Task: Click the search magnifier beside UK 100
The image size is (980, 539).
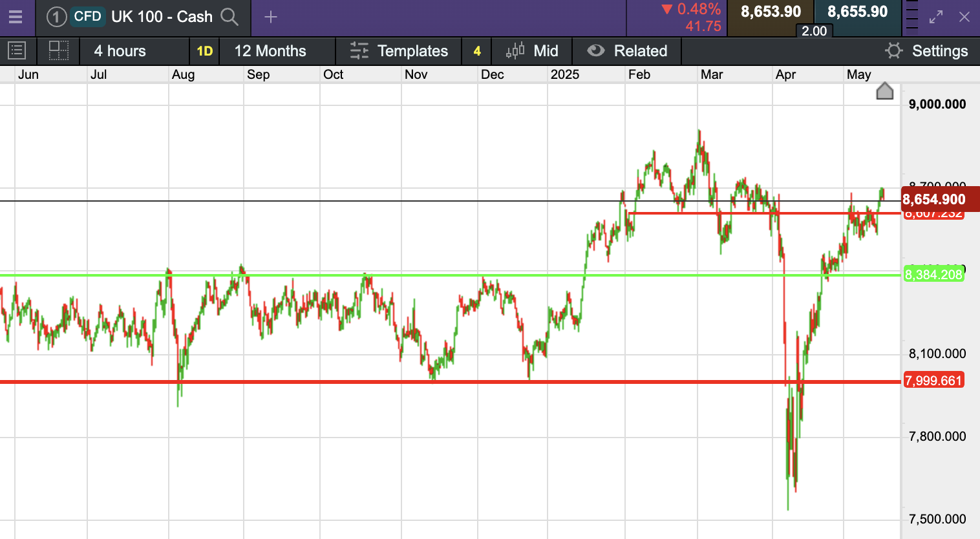Action: point(229,17)
